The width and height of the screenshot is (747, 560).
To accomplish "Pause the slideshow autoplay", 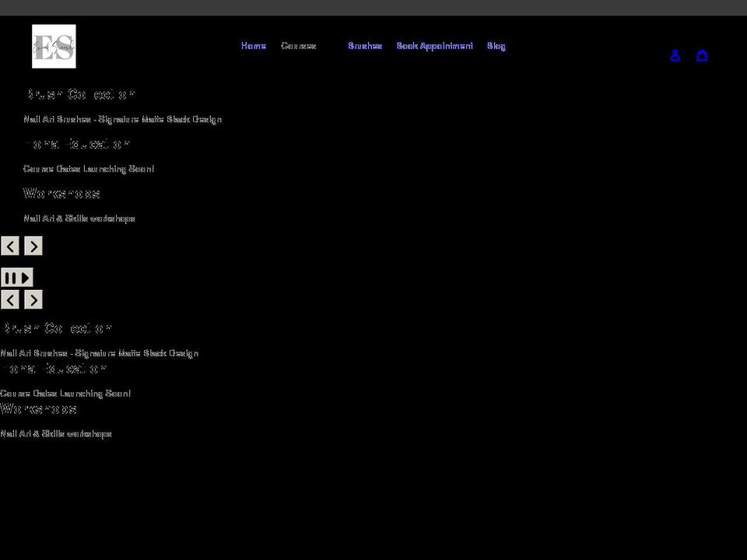I will pos(11,278).
